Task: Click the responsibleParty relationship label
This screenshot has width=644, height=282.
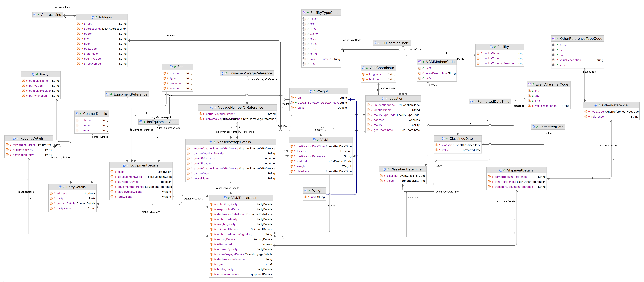Action: pos(151,212)
